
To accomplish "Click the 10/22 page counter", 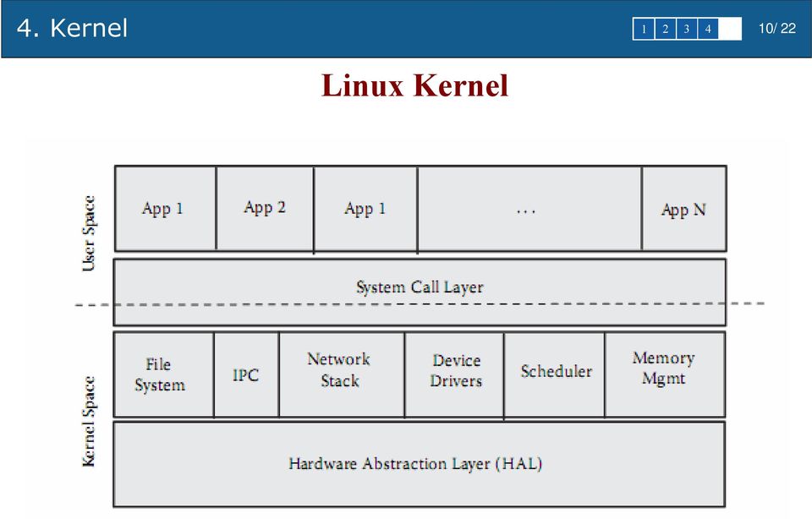I will point(776,29).
